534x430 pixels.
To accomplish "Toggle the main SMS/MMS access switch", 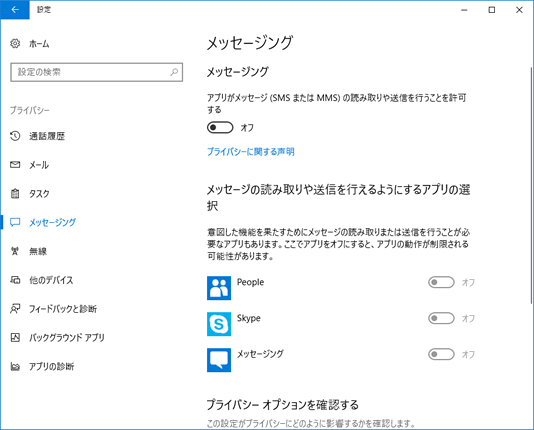I will (220, 128).
